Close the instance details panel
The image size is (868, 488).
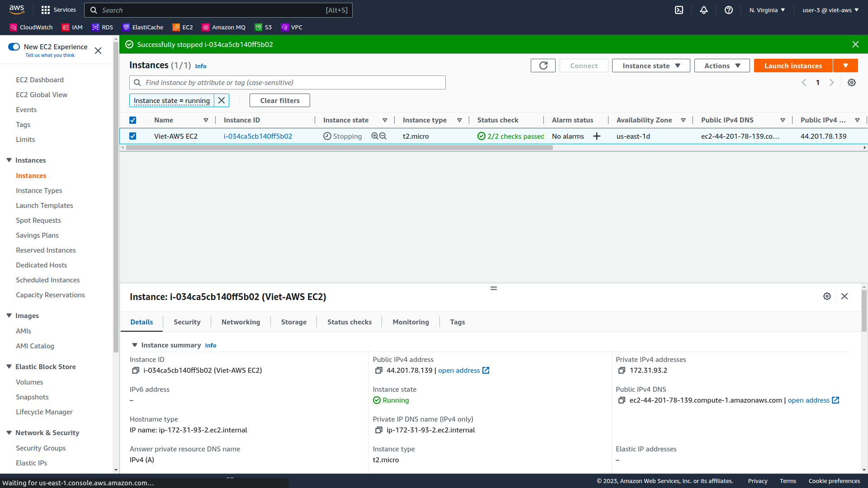(844, 296)
